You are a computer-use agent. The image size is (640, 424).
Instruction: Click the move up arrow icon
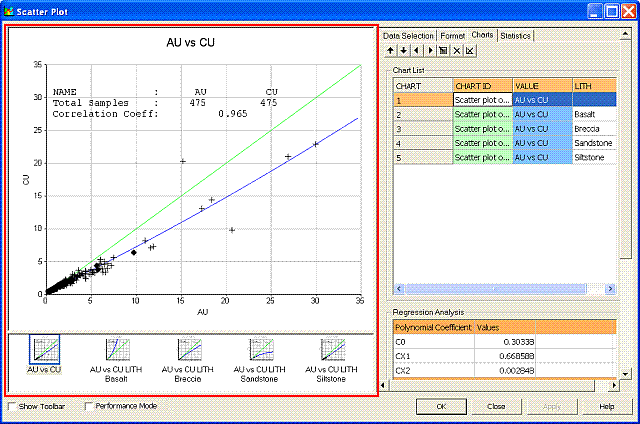[x=390, y=50]
